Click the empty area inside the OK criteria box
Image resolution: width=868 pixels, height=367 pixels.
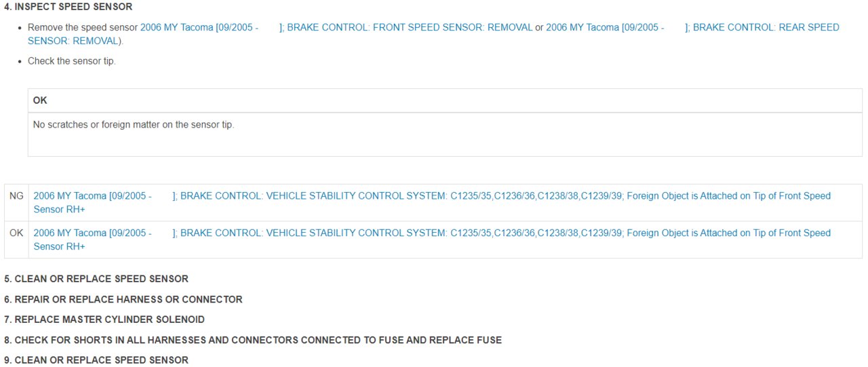445,144
